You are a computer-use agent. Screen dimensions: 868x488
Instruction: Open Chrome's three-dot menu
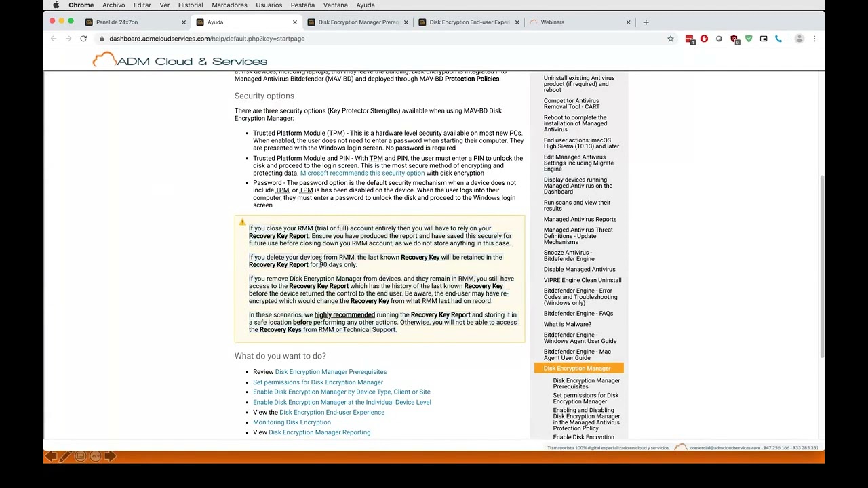coord(814,39)
